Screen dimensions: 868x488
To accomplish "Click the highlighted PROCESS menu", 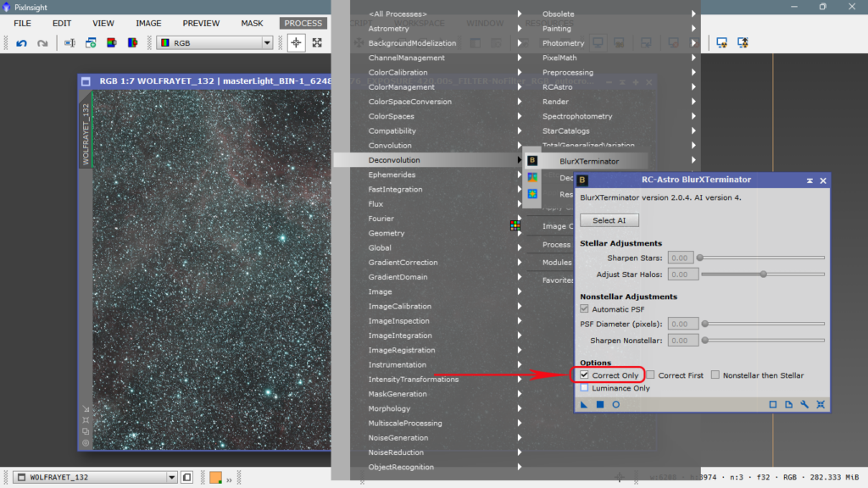I will (x=303, y=23).
